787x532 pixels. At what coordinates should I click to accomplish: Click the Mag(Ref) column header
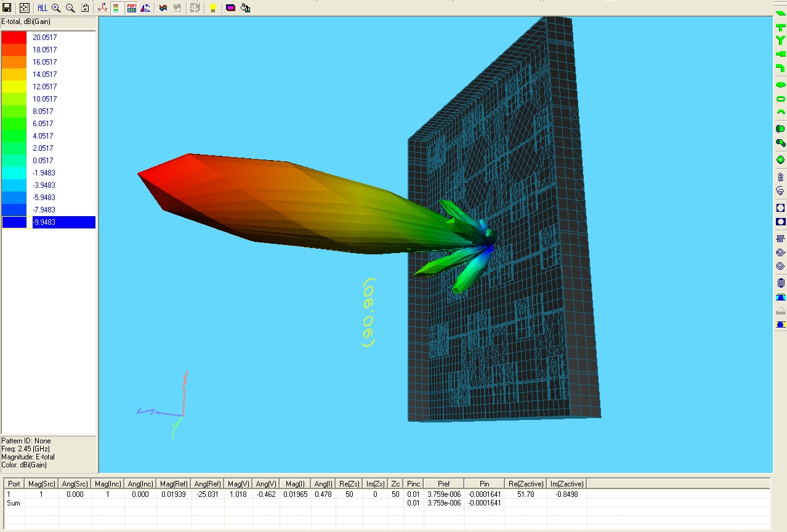(173, 484)
